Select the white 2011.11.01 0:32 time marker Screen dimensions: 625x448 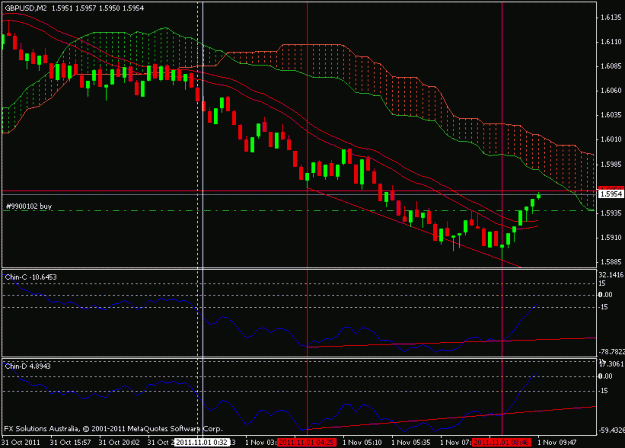pyautogui.click(x=202, y=442)
